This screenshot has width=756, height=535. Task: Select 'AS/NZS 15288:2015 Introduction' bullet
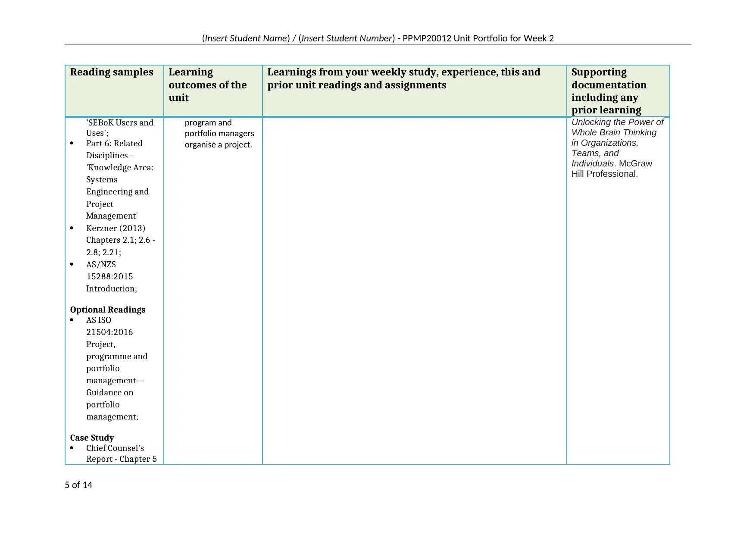(111, 276)
